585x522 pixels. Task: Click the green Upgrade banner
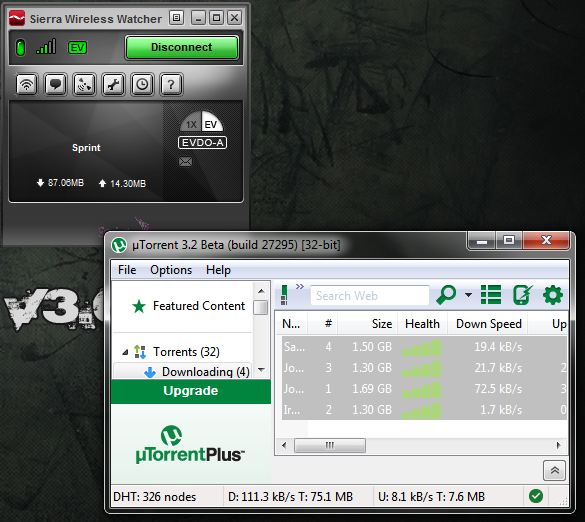tap(191, 391)
